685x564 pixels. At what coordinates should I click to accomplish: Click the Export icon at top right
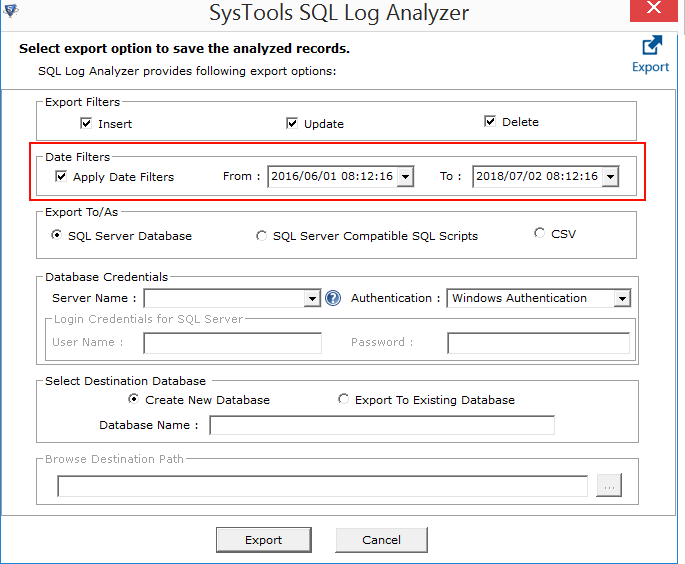651,53
